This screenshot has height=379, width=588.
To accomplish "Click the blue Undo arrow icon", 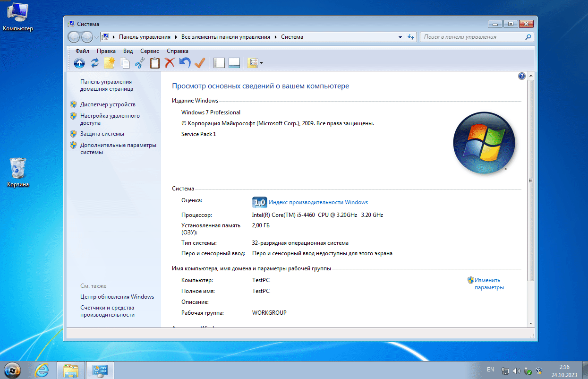I will (185, 63).
